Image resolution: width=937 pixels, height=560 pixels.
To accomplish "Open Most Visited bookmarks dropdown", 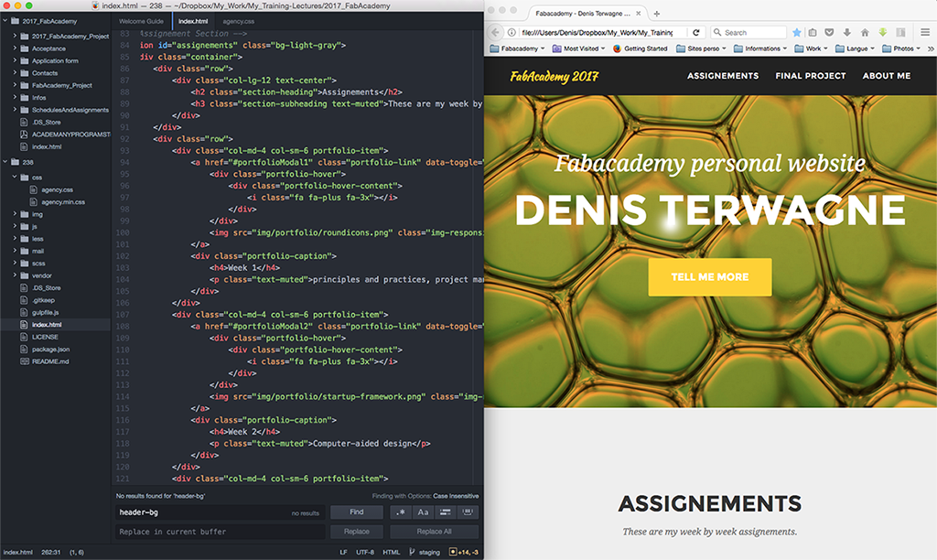I will (x=579, y=48).
